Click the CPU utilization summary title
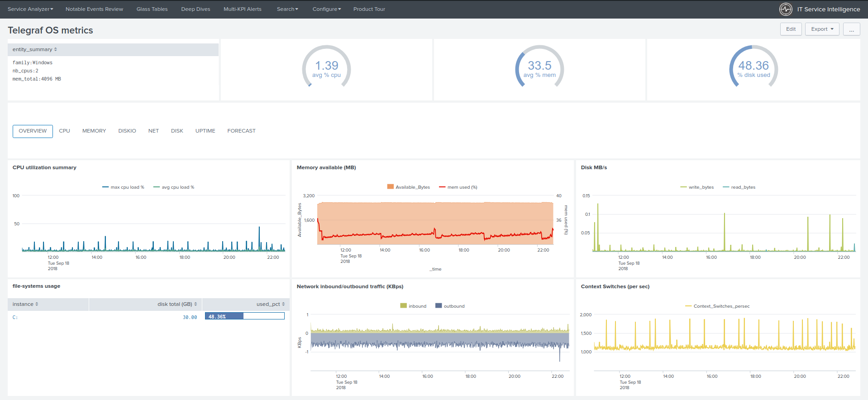This screenshot has height=400, width=868. [x=44, y=167]
